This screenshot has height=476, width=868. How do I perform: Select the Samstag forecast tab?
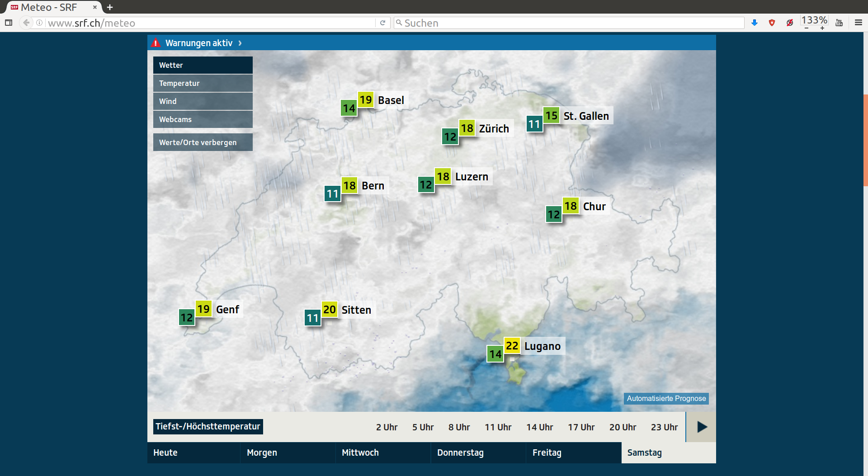pos(669,452)
